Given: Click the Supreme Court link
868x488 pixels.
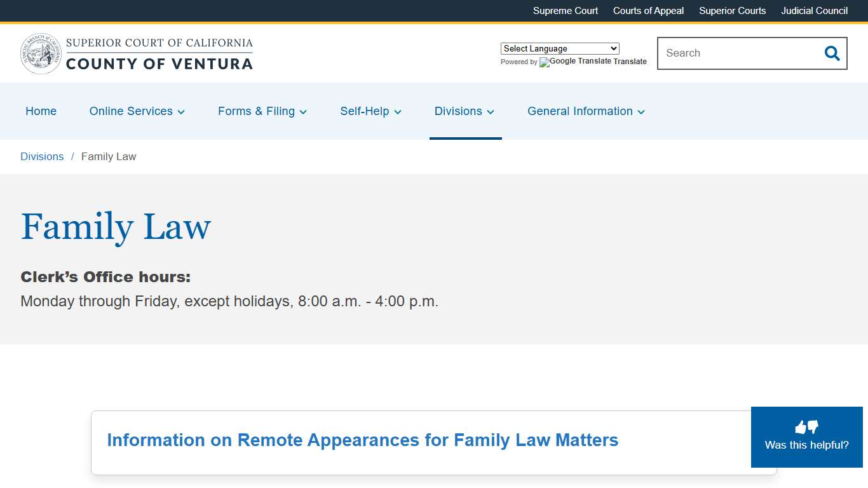Looking at the screenshot, I should click(565, 11).
